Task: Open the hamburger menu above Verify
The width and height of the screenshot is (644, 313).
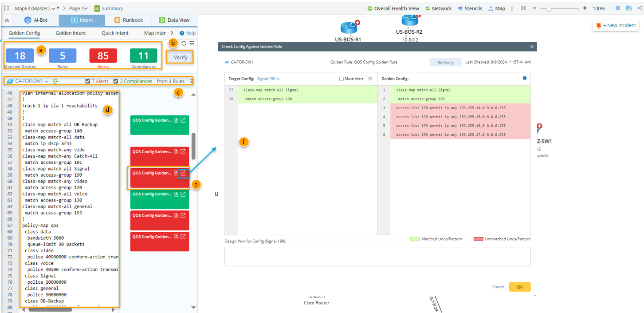Action: (192, 44)
